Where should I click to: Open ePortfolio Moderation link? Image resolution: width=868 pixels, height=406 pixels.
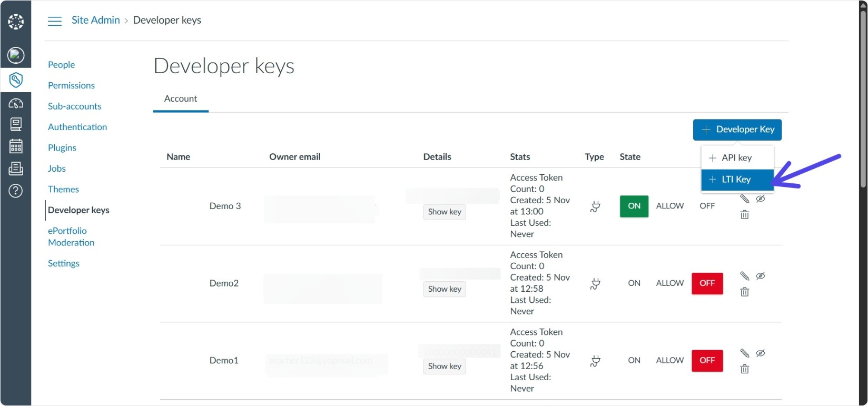[x=71, y=237]
